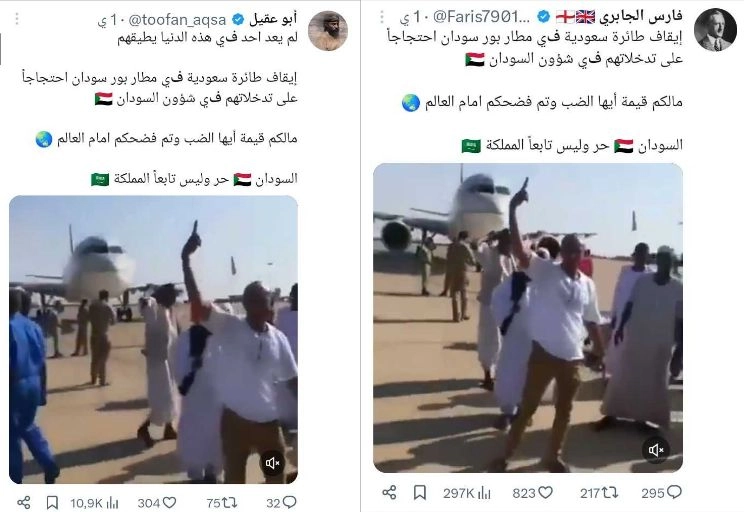Image resolution: width=744 pixels, height=512 pixels.
Task: Unmute the right tweet's video
Action: (656, 449)
